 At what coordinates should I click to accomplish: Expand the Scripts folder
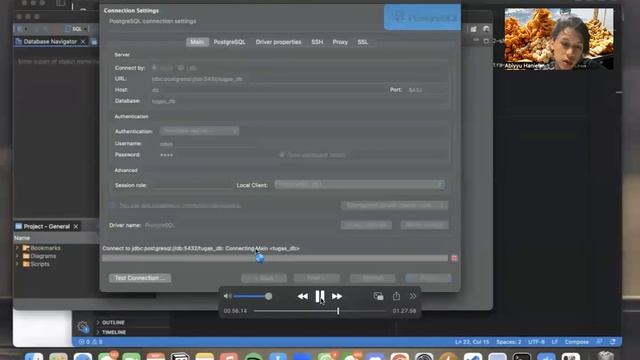17,264
